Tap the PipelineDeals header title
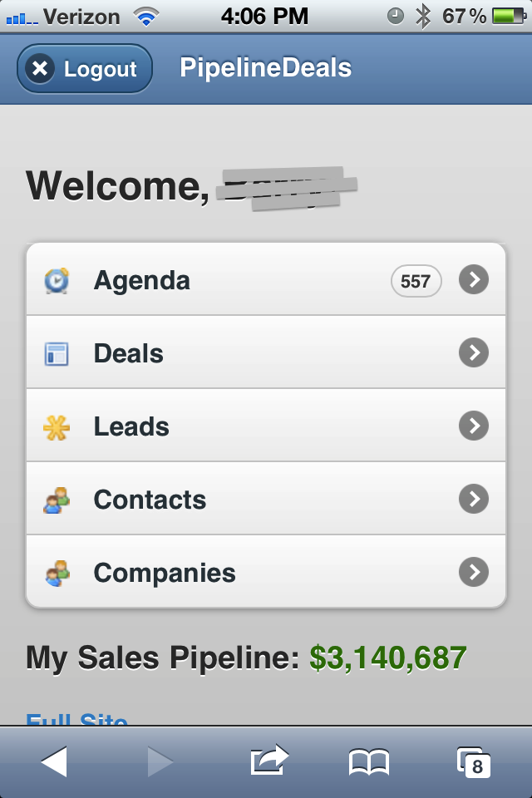The image size is (532, 798). click(x=266, y=68)
